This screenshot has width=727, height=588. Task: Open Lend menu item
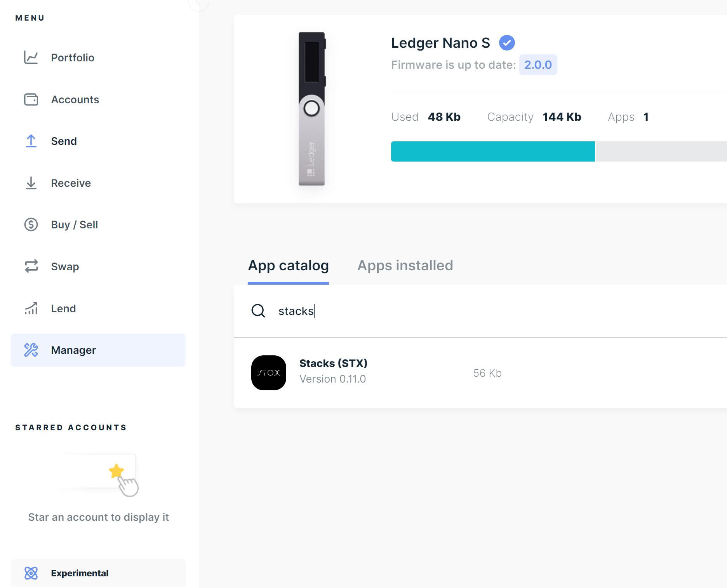(98, 308)
